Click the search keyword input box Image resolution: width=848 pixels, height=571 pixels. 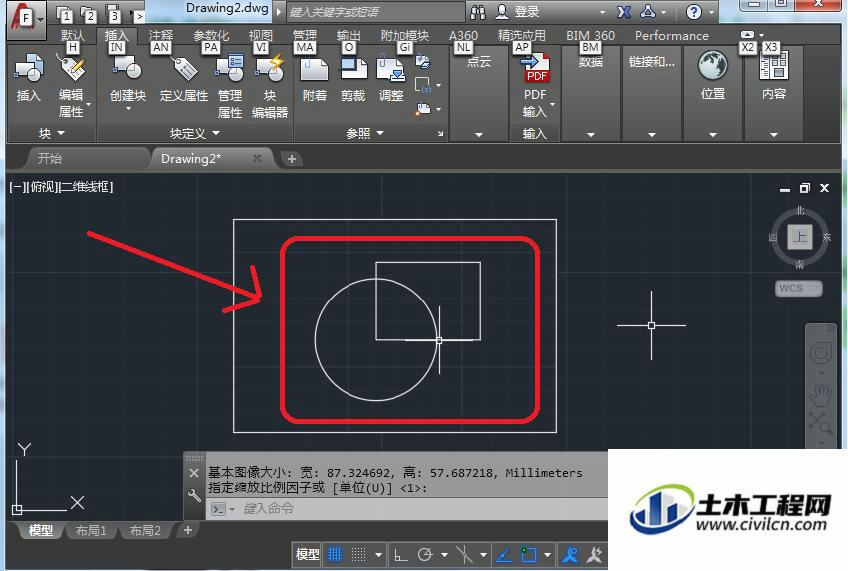coord(376,11)
